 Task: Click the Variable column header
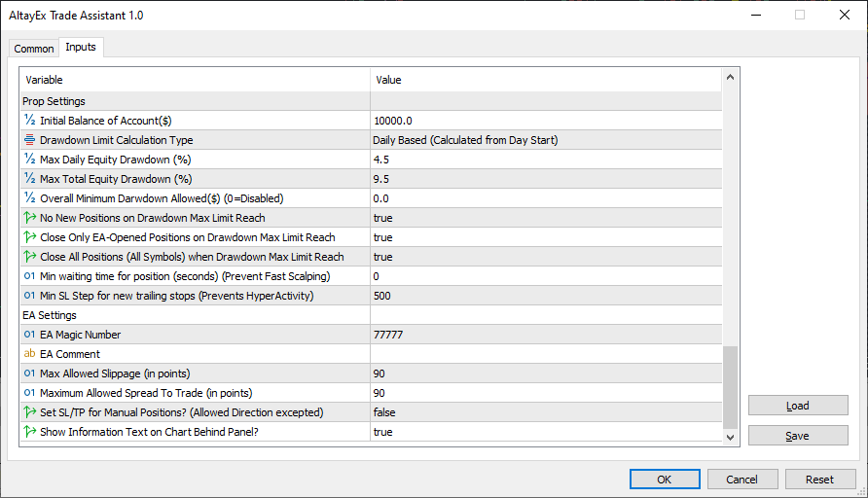point(195,80)
